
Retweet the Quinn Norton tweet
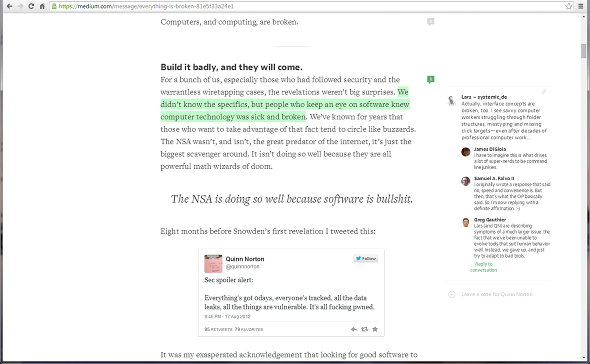tap(364, 329)
